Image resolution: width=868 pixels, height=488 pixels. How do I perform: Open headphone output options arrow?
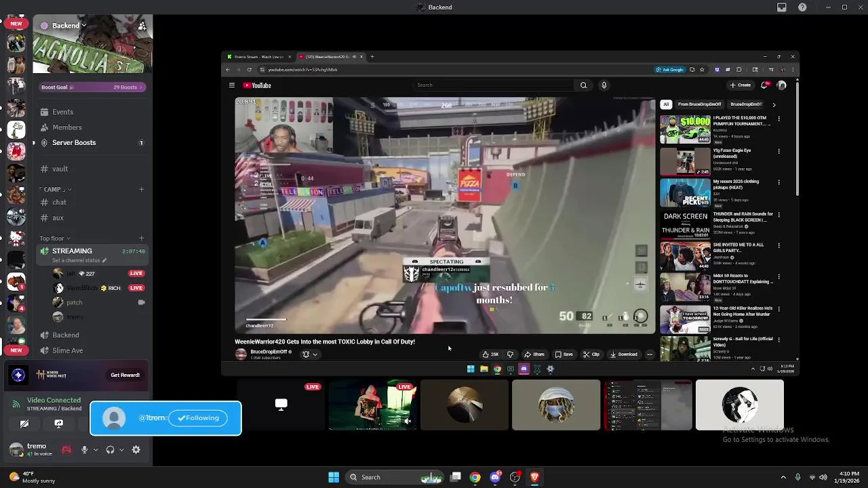pos(122,449)
